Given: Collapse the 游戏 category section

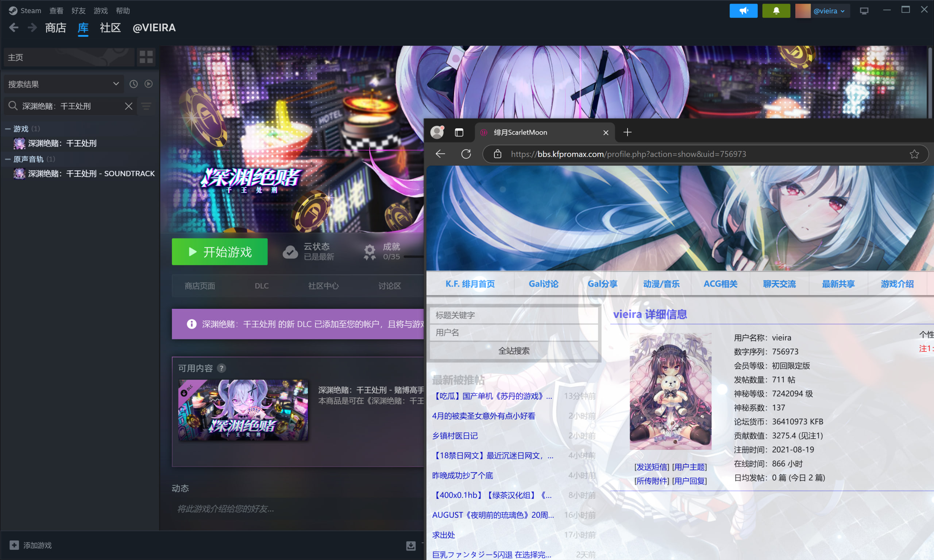Looking at the screenshot, I should 8,129.
